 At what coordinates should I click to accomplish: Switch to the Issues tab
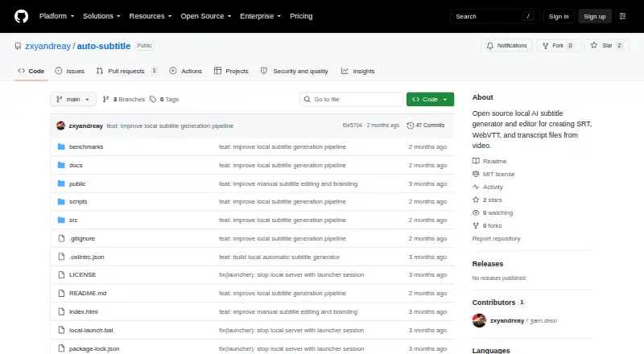pos(69,71)
